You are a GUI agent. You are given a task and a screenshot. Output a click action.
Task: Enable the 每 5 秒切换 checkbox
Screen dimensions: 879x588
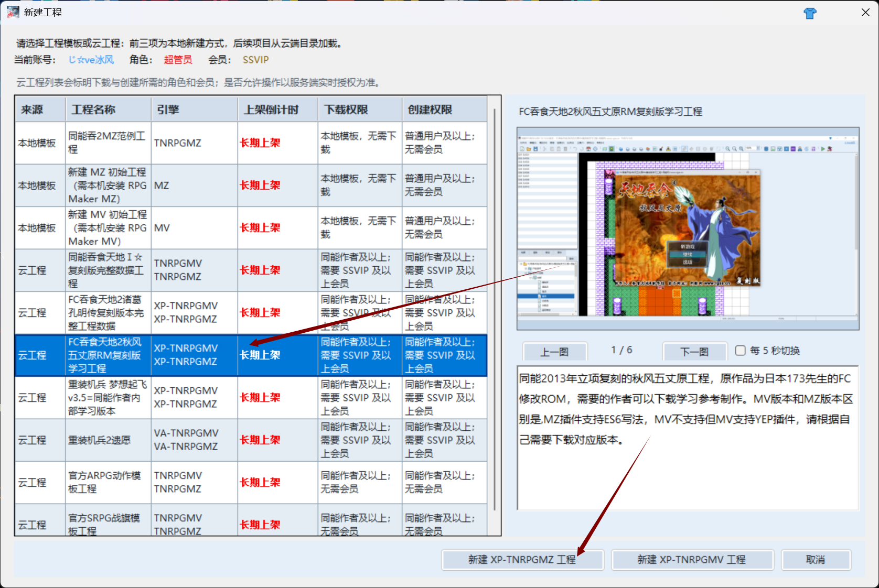(x=741, y=351)
